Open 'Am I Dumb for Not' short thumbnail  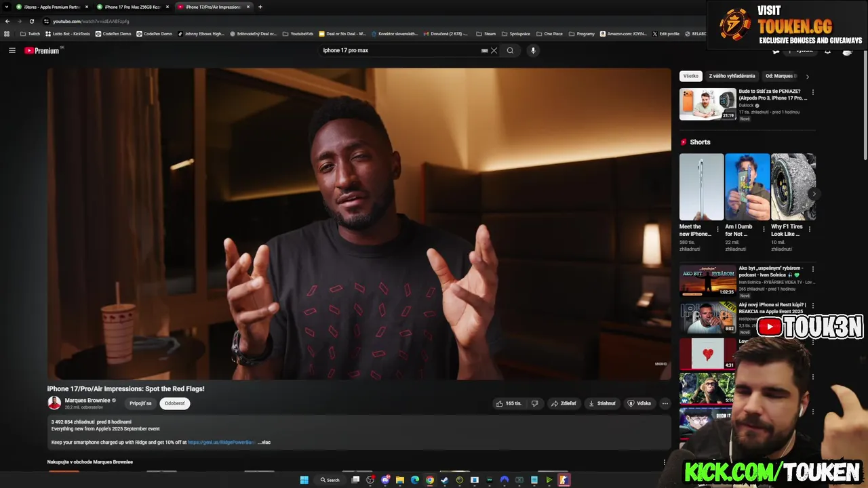(x=747, y=186)
